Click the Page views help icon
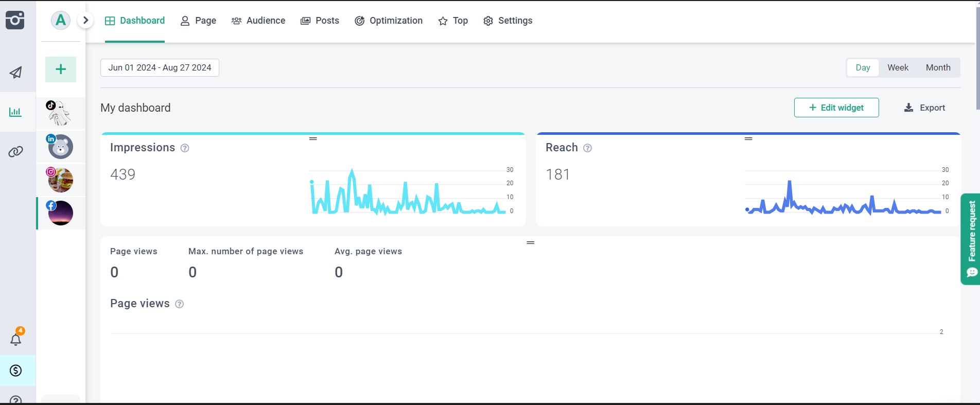 coord(179,304)
